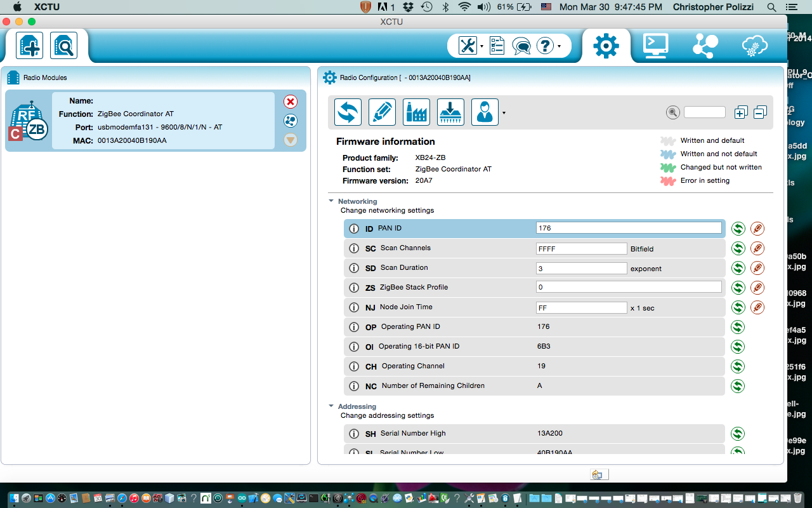The height and width of the screenshot is (508, 812).
Task: Refresh the Node Join Time setting
Action: (x=738, y=307)
